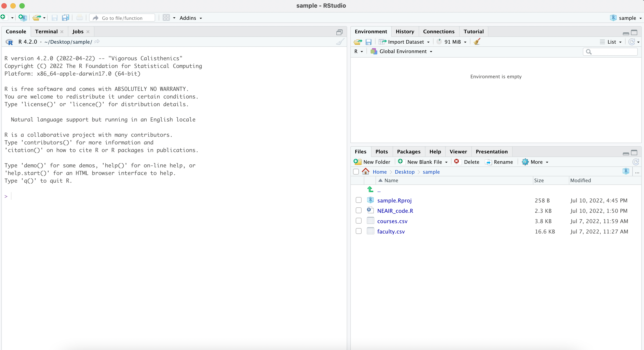
Task: Expand the Global Environment dropdown
Action: point(402,51)
